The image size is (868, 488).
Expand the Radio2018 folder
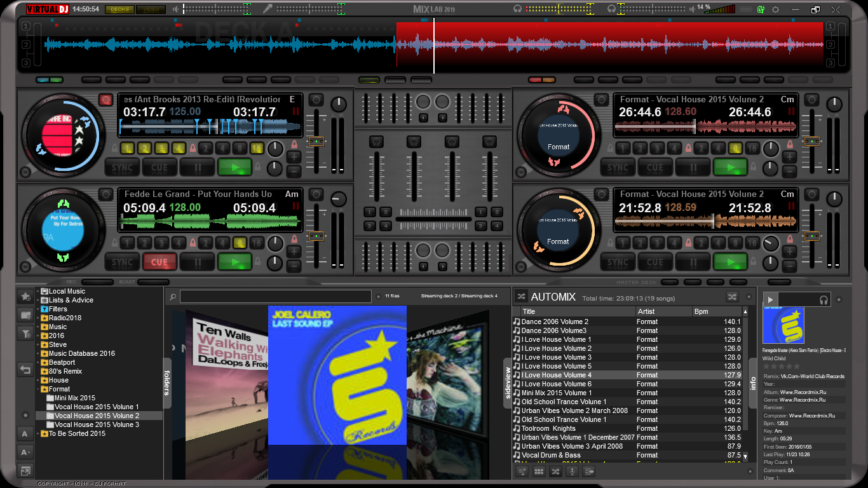tap(38, 318)
